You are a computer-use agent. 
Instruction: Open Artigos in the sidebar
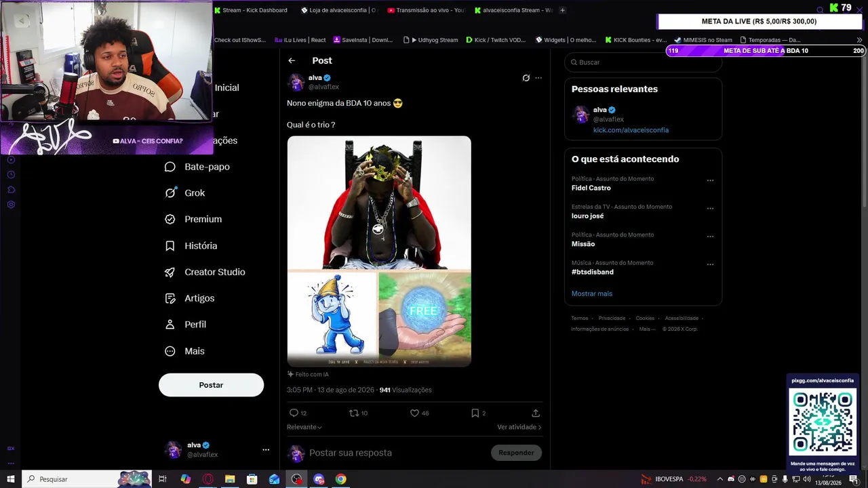pos(189,298)
